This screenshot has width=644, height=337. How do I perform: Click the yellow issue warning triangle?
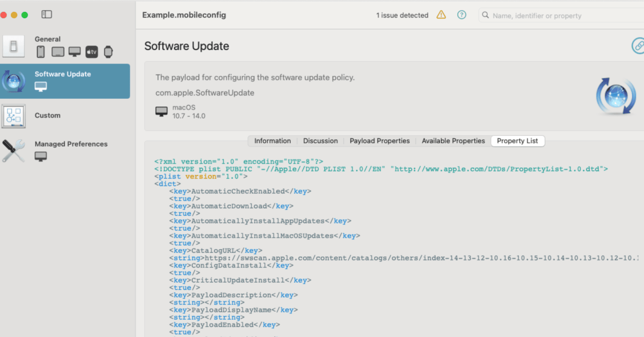coord(441,15)
